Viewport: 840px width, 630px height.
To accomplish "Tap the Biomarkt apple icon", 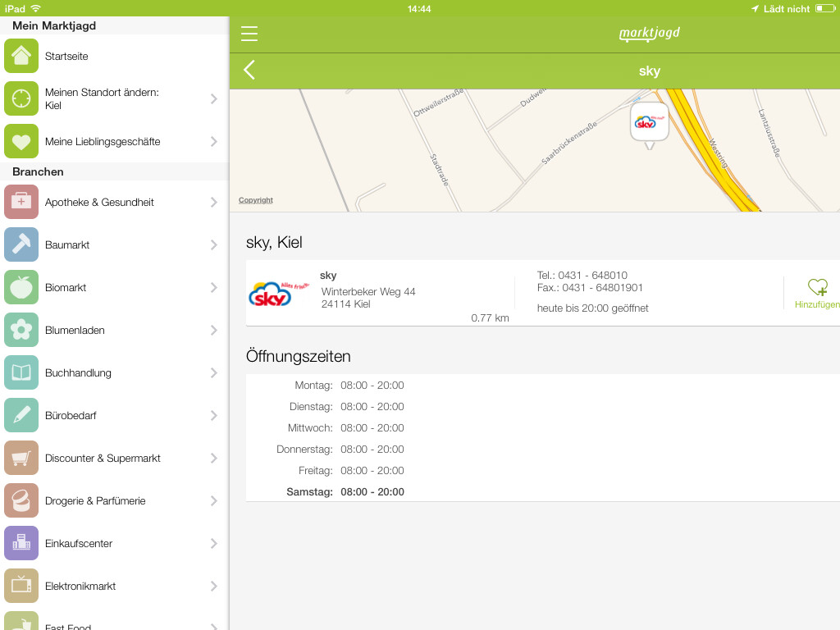I will click(21, 287).
